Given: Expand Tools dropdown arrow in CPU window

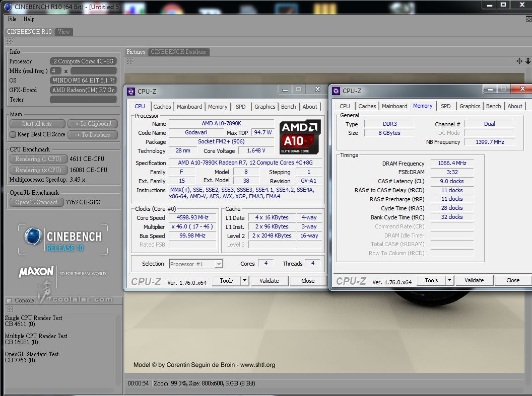Looking at the screenshot, I should (x=244, y=281).
